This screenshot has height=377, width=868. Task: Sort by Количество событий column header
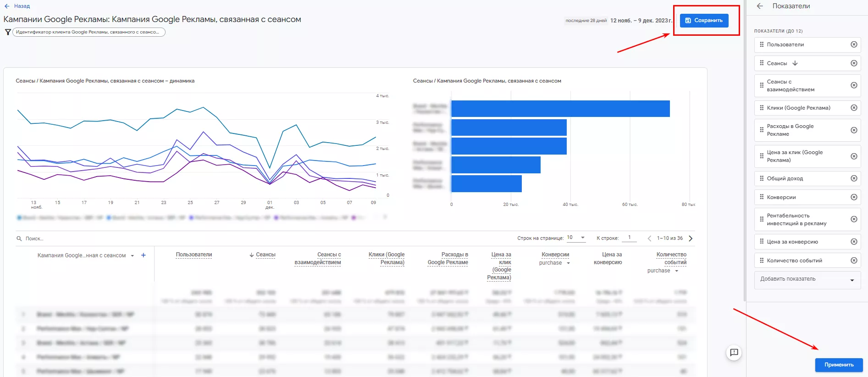tap(671, 259)
